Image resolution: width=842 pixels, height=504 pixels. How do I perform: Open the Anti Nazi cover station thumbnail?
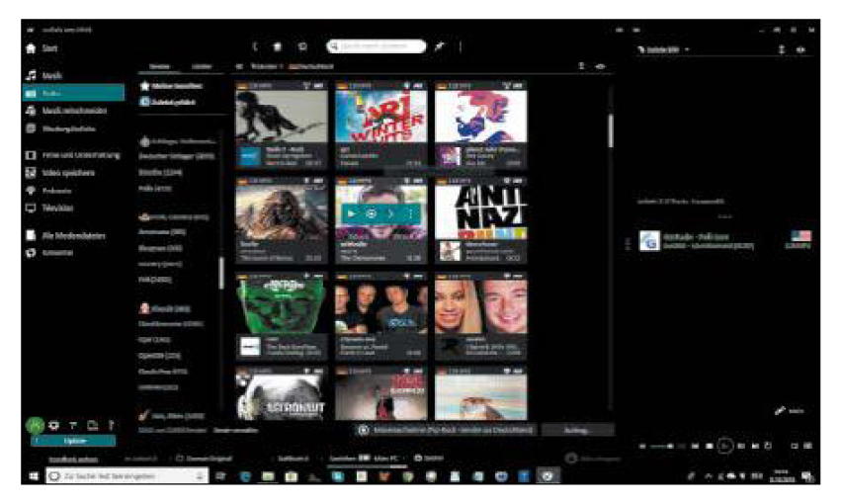481,212
